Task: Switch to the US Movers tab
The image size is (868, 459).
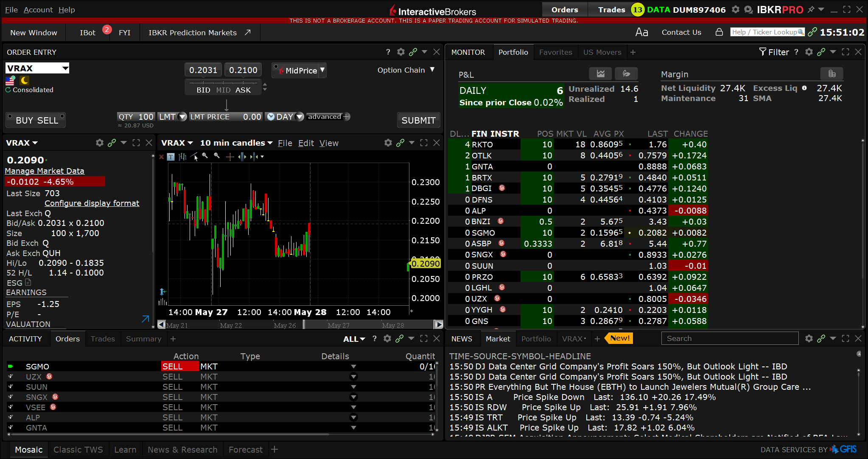Action: [602, 52]
